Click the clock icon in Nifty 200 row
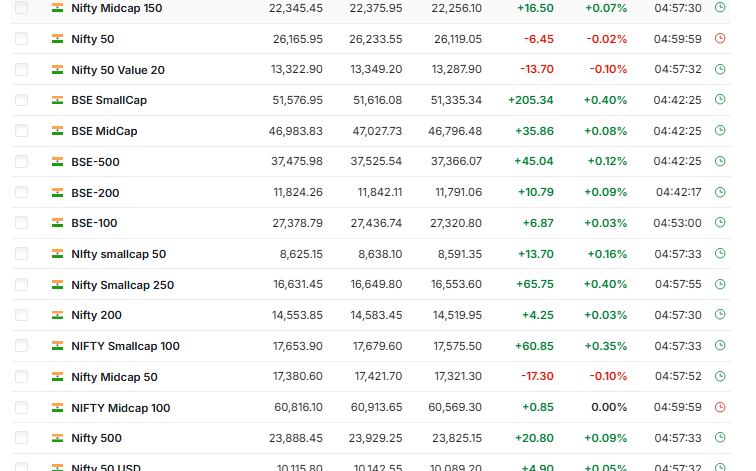756x471 pixels. pyautogui.click(x=720, y=314)
